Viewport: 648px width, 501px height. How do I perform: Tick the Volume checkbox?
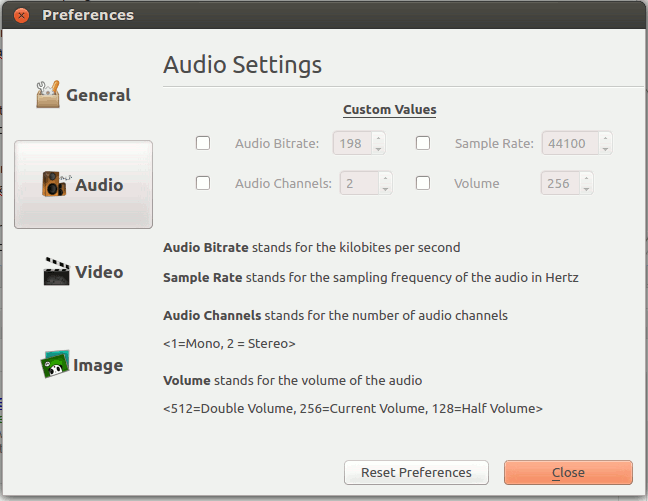click(x=423, y=183)
